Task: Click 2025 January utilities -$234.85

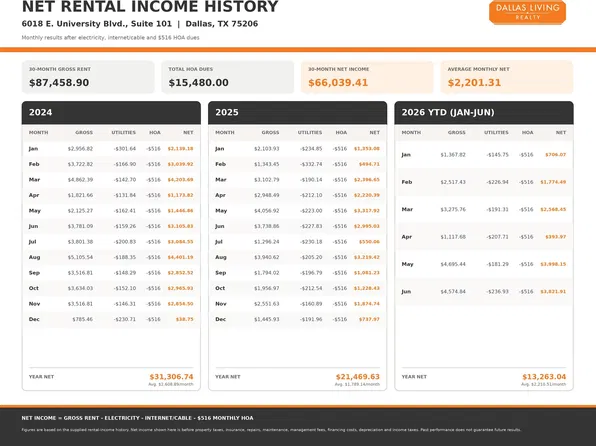Action: [311, 149]
